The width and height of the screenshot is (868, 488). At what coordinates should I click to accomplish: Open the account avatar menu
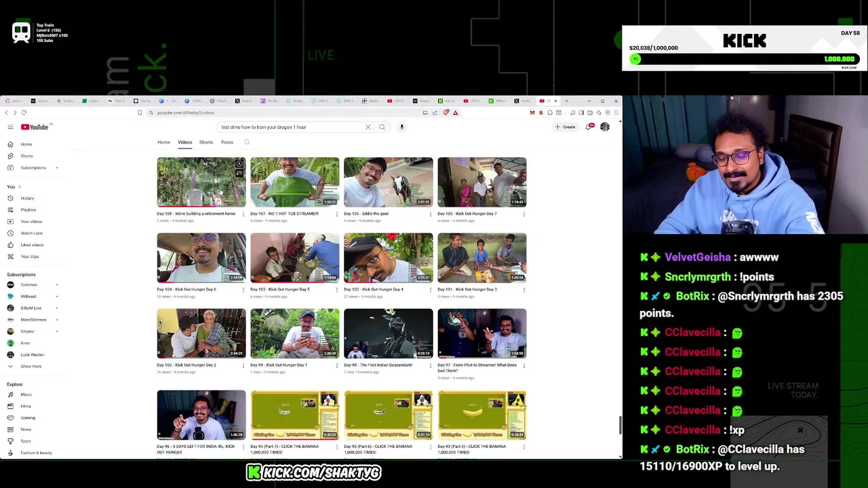point(605,127)
